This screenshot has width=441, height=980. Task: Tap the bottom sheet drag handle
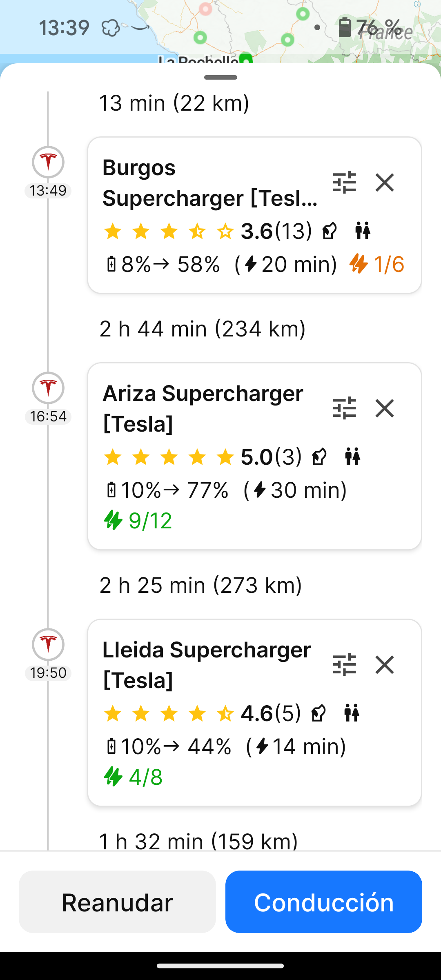click(220, 77)
